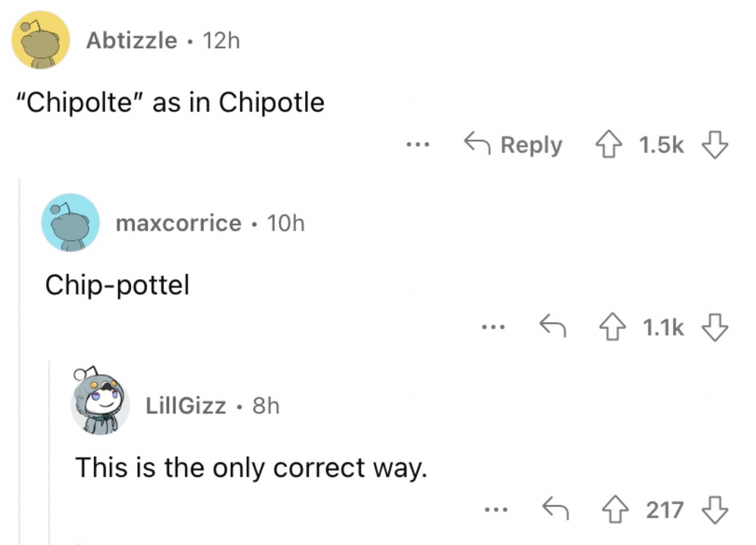Screen dimensions: 756x545
Task: Open more options on Abtizzle's comment
Action: click(418, 145)
